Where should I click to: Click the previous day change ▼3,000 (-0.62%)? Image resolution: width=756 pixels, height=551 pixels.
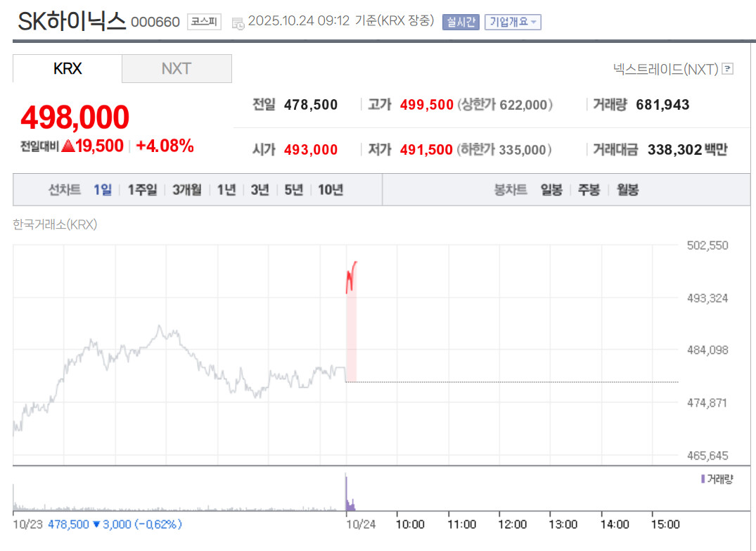tap(137, 524)
